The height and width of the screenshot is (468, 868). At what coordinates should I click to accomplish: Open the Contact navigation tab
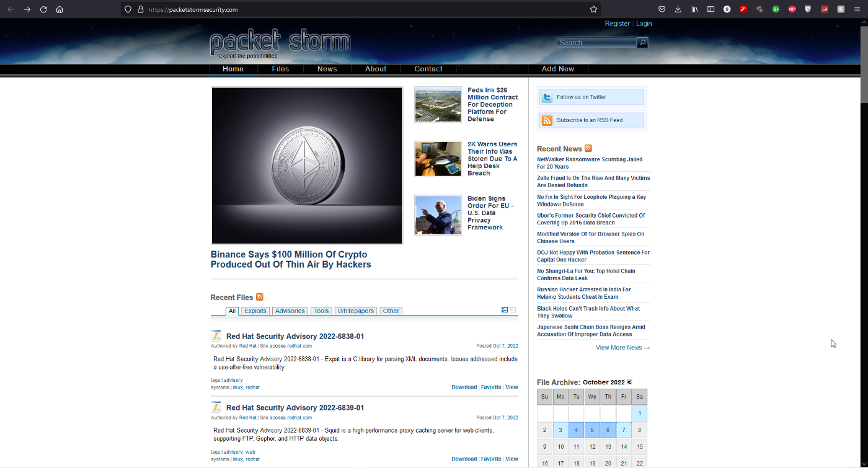[x=428, y=69]
